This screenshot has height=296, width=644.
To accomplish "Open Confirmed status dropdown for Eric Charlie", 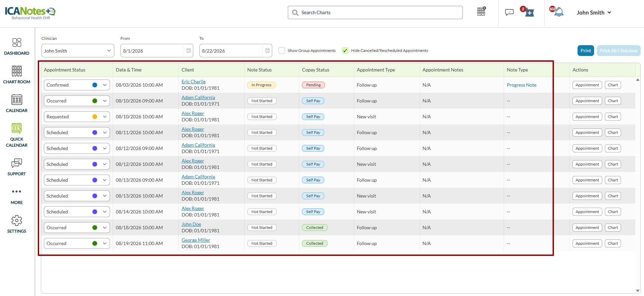I will tap(77, 85).
